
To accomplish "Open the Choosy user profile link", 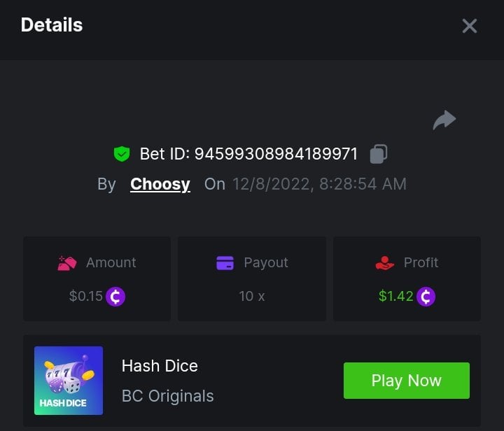I will [160, 184].
